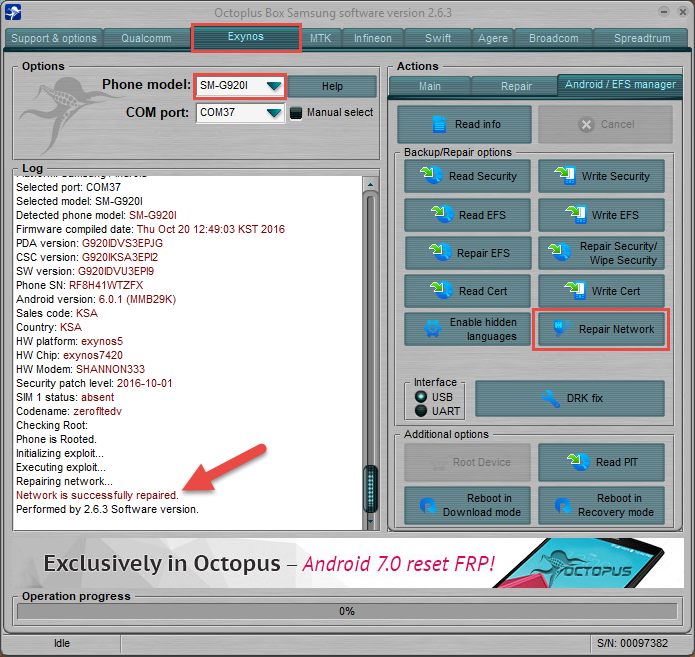Open the Repair actions tab

(x=516, y=86)
